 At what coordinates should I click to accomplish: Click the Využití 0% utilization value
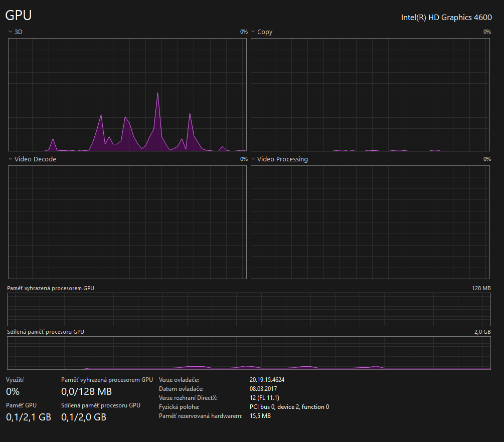[x=13, y=391]
